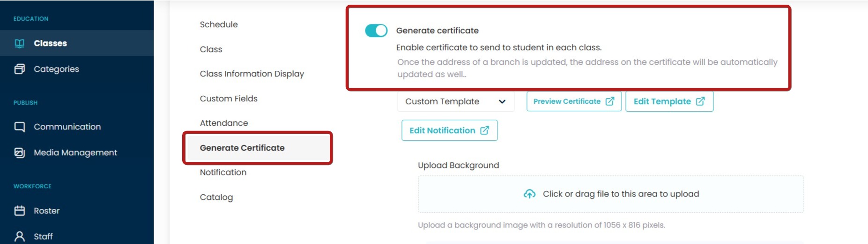The width and height of the screenshot is (868, 244).
Task: Select the Attendance settings section
Action: click(224, 123)
